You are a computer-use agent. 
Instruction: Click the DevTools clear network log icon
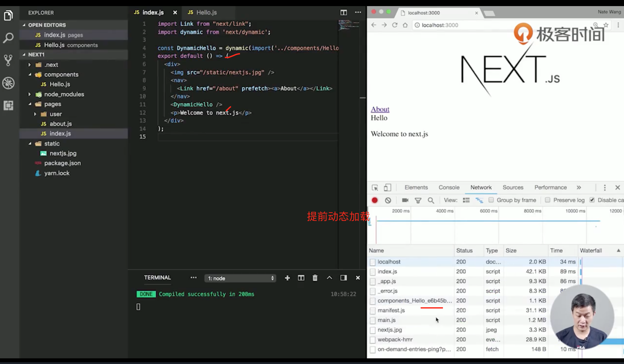pos(388,200)
